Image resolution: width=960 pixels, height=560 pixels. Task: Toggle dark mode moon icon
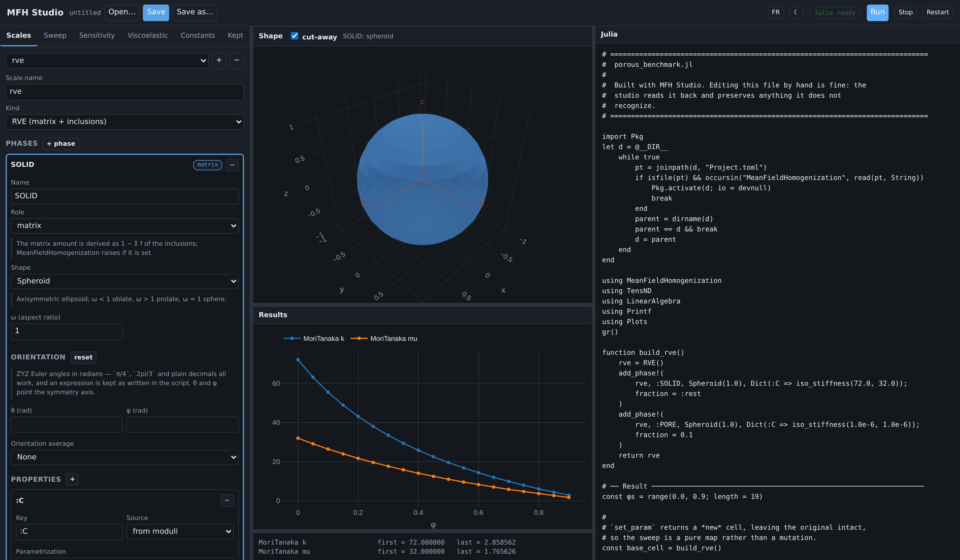796,13
